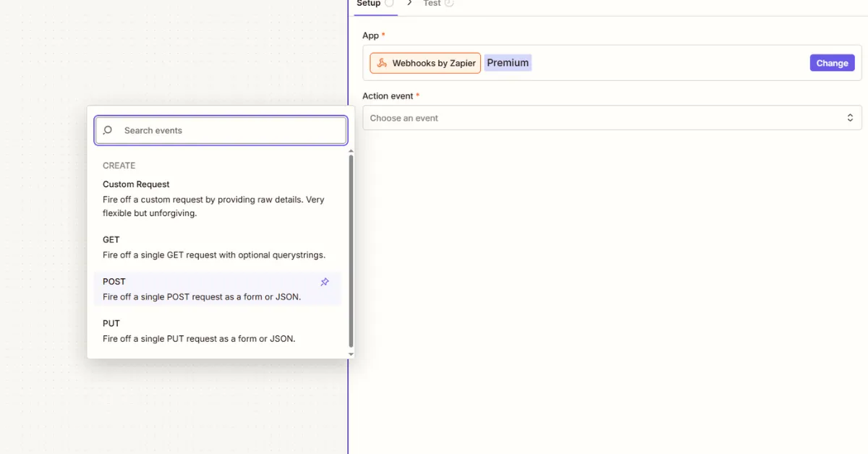Switch to the Setup tab
868x454 pixels.
369,3
